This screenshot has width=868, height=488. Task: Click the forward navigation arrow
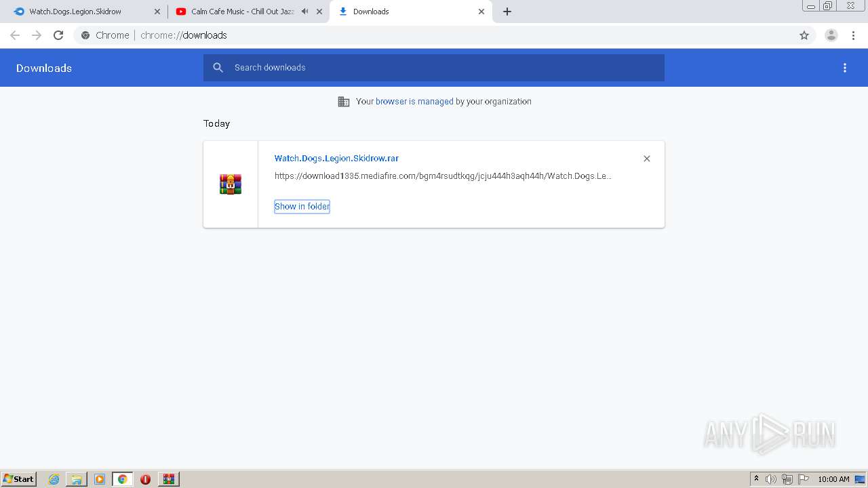(x=37, y=35)
